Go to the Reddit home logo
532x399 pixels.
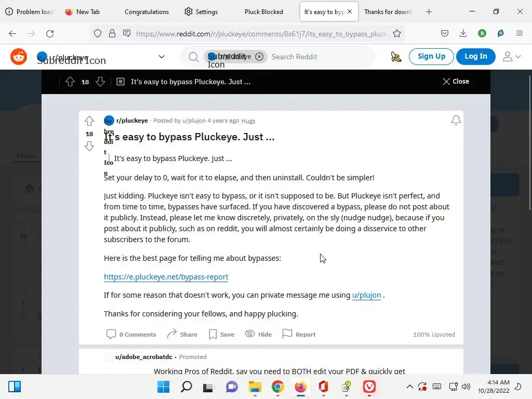[x=19, y=57]
